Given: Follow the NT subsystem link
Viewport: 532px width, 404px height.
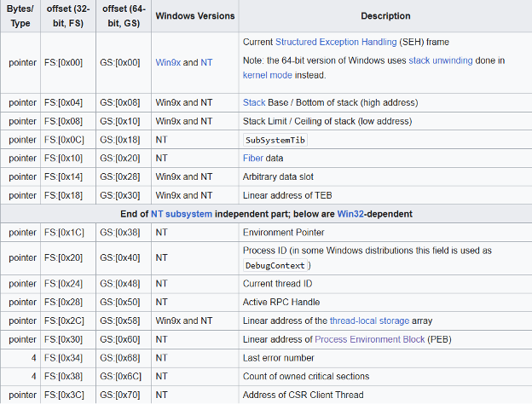Looking at the screenshot, I should click(182, 214).
